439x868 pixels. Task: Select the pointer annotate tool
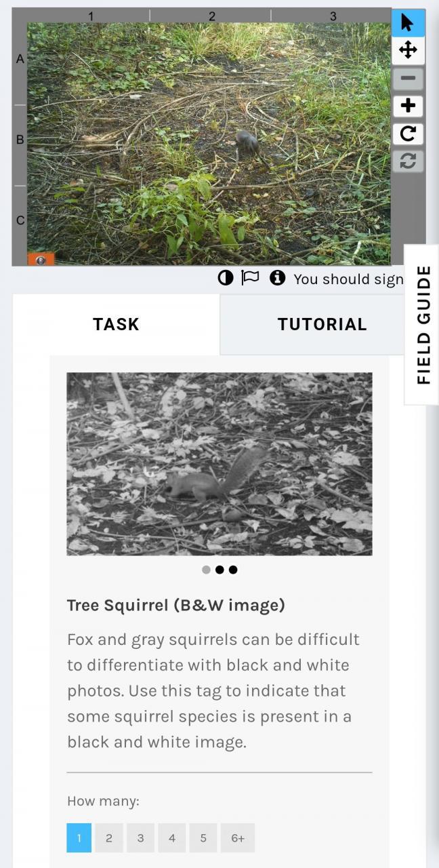click(408, 22)
